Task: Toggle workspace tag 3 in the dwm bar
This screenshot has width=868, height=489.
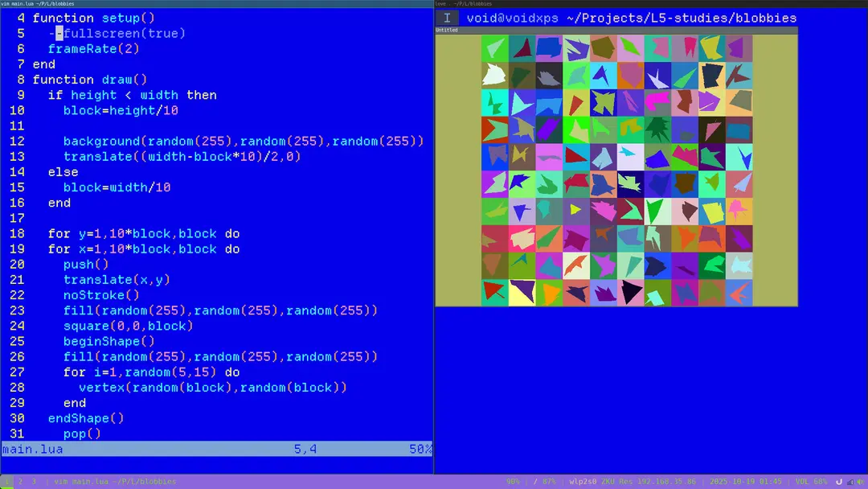Action: click(x=34, y=481)
